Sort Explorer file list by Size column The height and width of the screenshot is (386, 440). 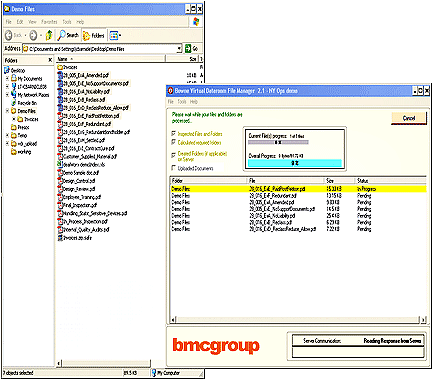[182, 59]
